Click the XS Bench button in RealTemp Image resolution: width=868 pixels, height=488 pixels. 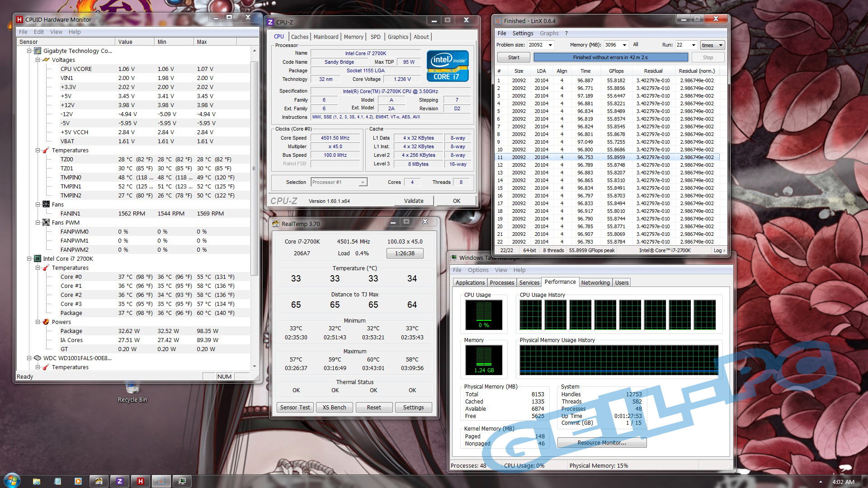334,407
